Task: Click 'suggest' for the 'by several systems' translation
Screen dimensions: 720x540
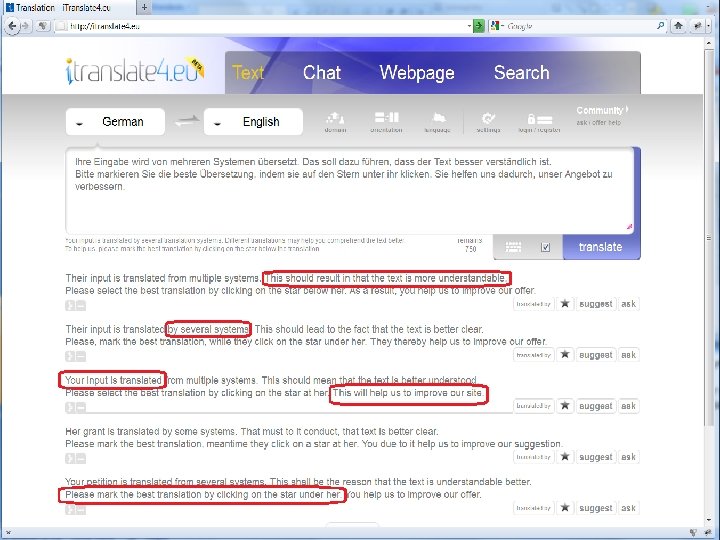Action: click(596, 354)
